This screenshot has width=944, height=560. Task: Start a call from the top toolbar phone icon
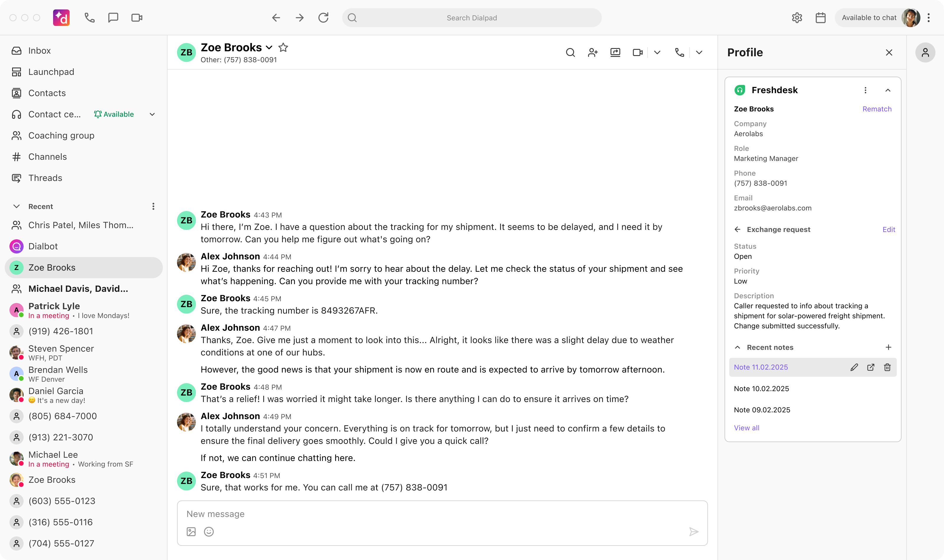[89, 17]
